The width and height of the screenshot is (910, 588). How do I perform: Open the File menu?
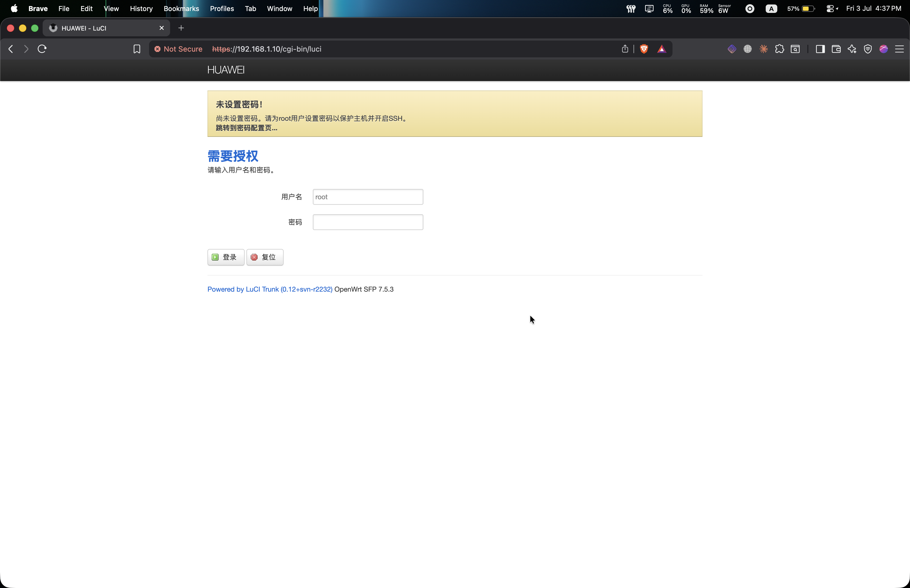pos(64,8)
